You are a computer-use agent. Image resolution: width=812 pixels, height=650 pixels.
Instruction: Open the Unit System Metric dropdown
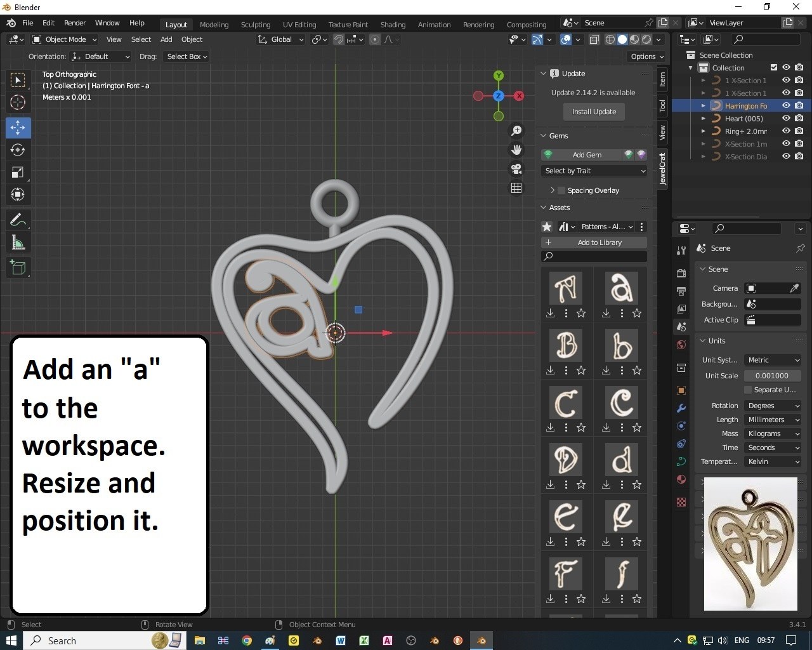[x=773, y=360]
